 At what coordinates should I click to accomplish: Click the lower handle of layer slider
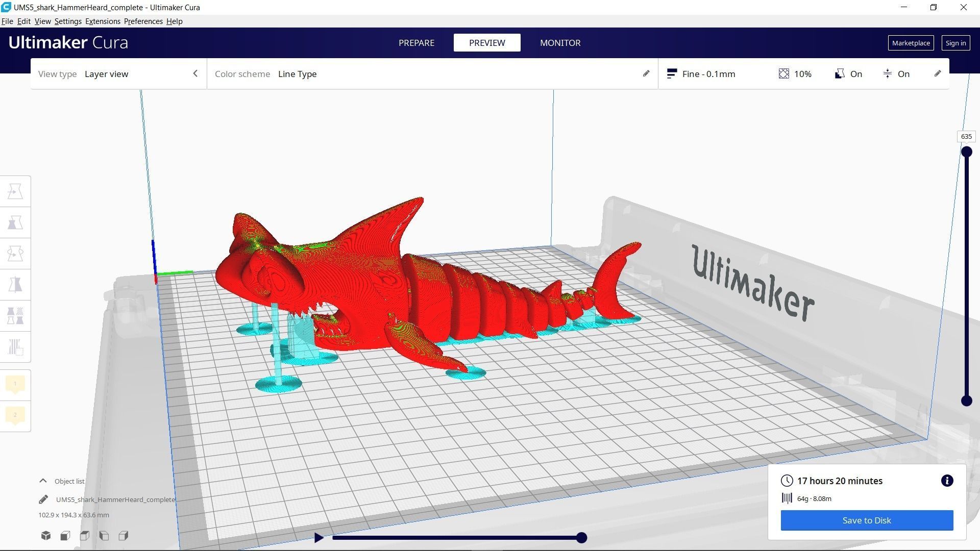click(x=966, y=401)
